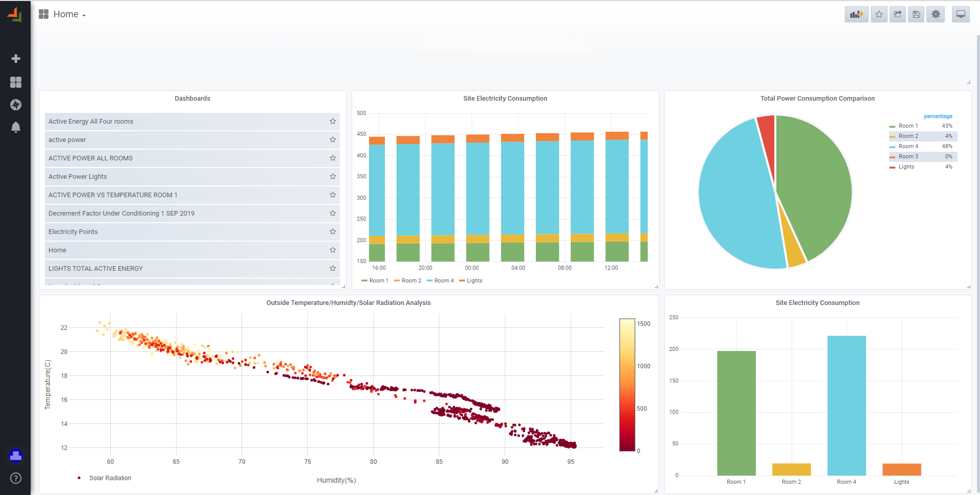Open the Create plus menu

[x=16, y=59]
